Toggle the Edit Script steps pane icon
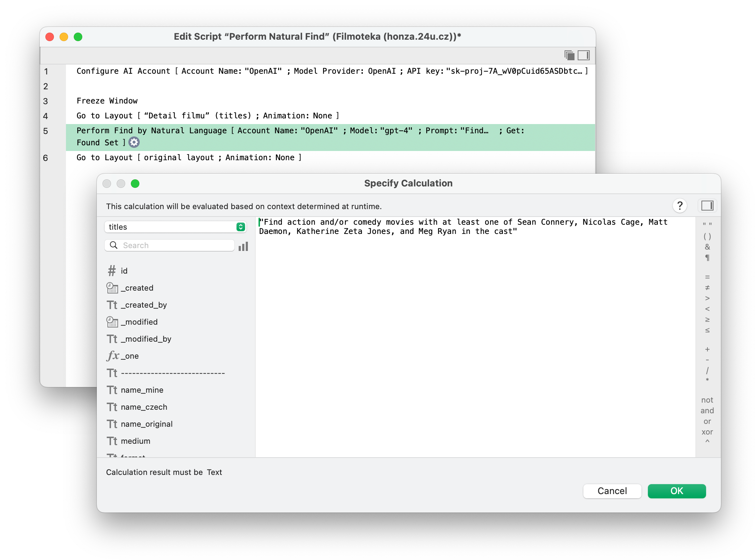 (x=584, y=55)
